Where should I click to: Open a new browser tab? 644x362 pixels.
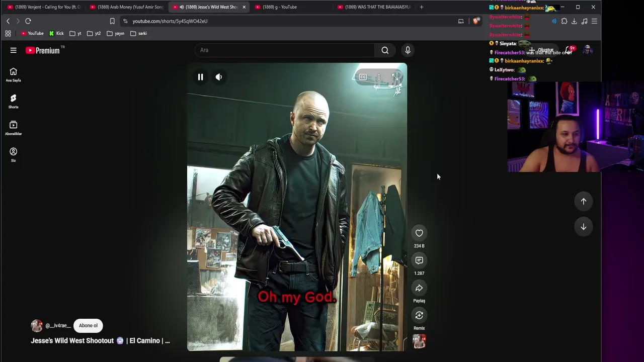421,7
